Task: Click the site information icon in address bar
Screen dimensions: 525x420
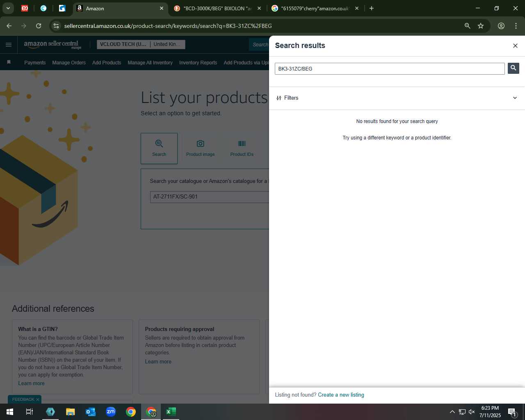Action: (56, 26)
